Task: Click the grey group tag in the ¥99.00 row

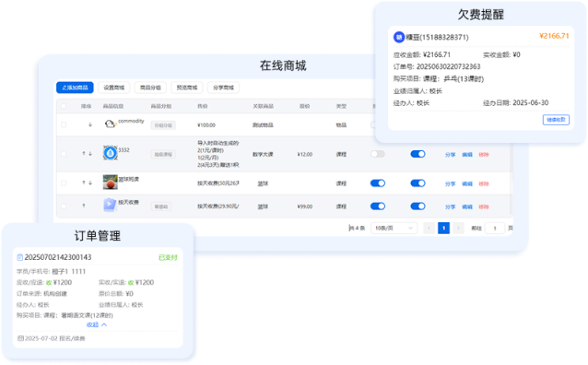Action: (161, 206)
